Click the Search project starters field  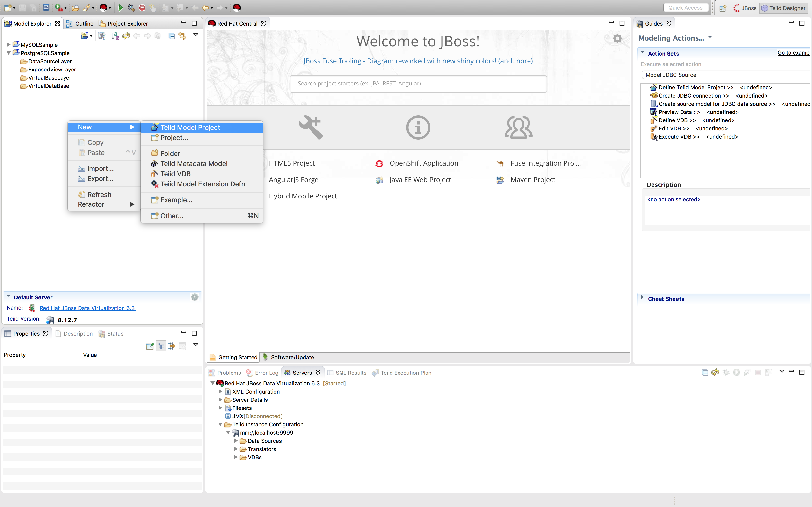click(x=418, y=84)
